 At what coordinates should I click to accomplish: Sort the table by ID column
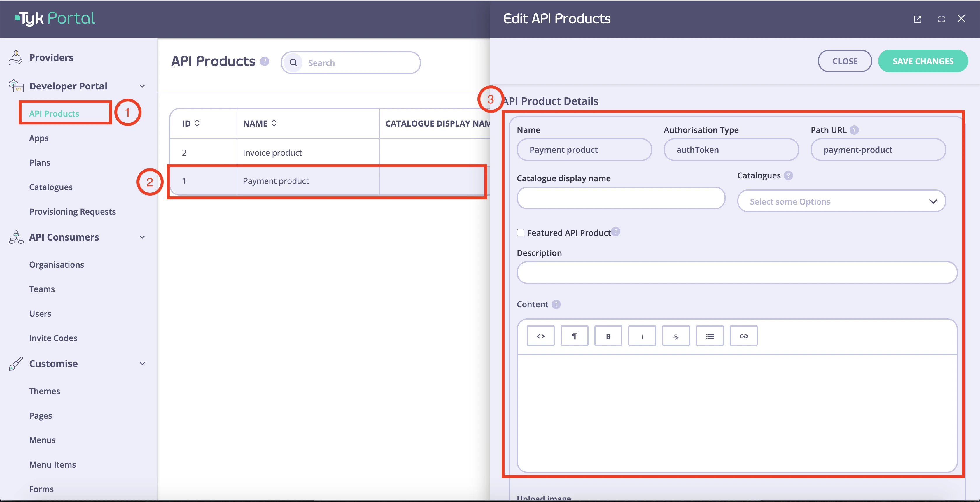(197, 123)
